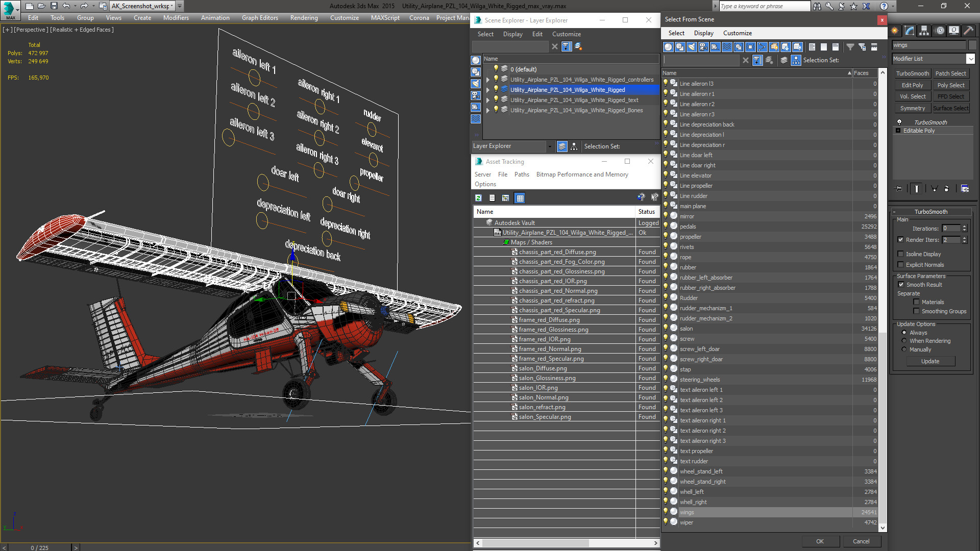The height and width of the screenshot is (551, 980).
Task: Expand the Wilga_White_Rigged_Bones layer
Action: pyautogui.click(x=488, y=110)
